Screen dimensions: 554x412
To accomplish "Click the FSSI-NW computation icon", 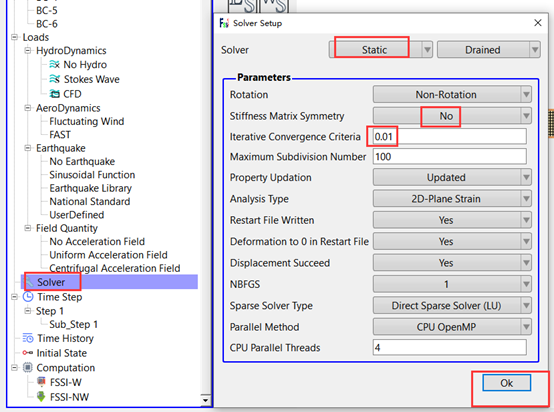I will tap(41, 396).
